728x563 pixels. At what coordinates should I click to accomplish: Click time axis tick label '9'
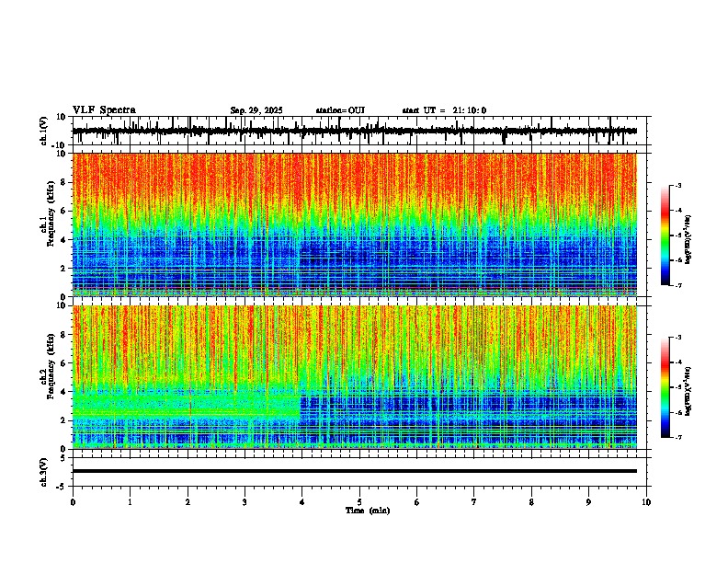(x=588, y=502)
